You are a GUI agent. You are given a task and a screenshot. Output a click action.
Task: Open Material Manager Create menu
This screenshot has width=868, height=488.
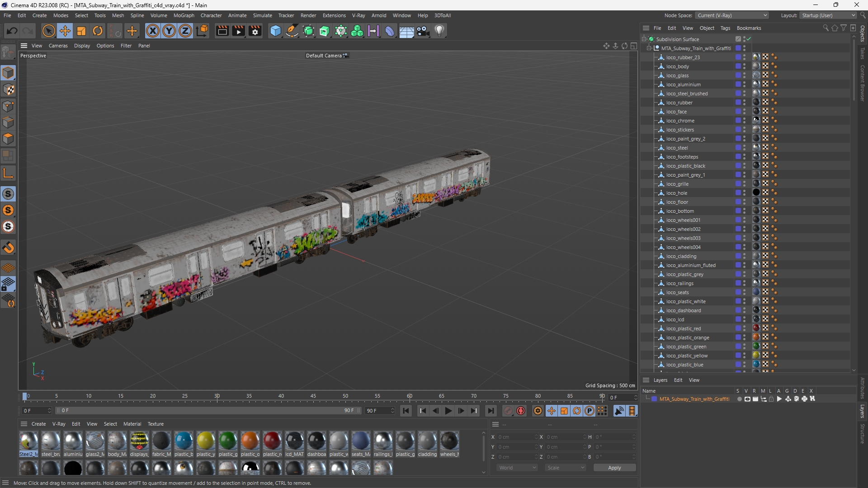(38, 424)
